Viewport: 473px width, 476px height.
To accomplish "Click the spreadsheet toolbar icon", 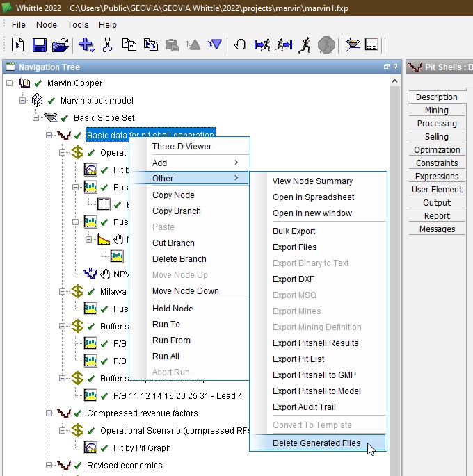I will pos(371,45).
